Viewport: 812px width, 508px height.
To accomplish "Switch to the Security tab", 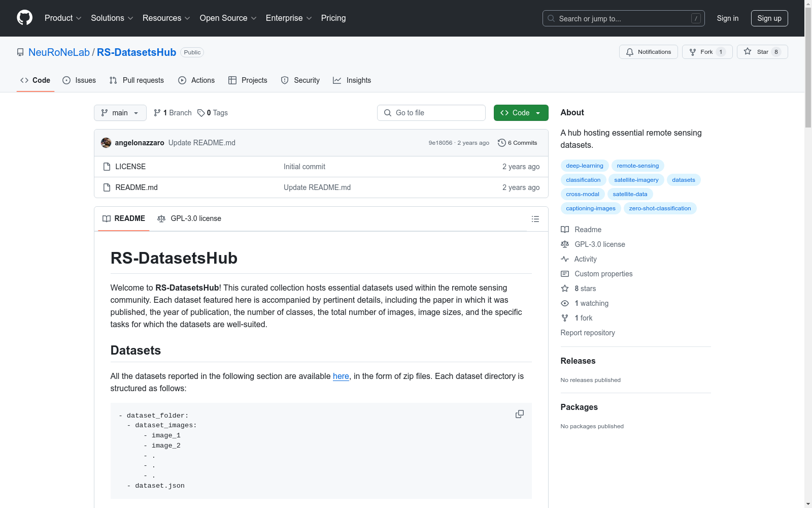I will point(300,80).
